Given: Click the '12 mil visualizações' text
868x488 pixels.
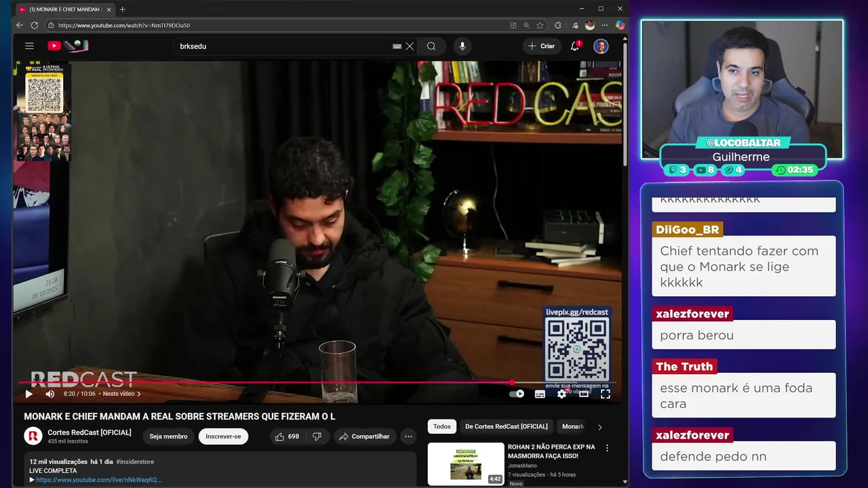Looking at the screenshot, I should pos(58,462).
